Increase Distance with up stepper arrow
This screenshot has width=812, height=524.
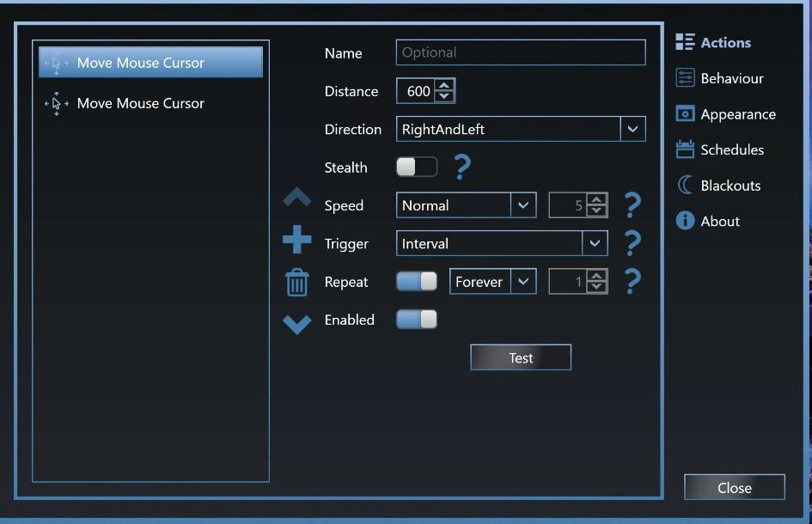tap(443, 85)
